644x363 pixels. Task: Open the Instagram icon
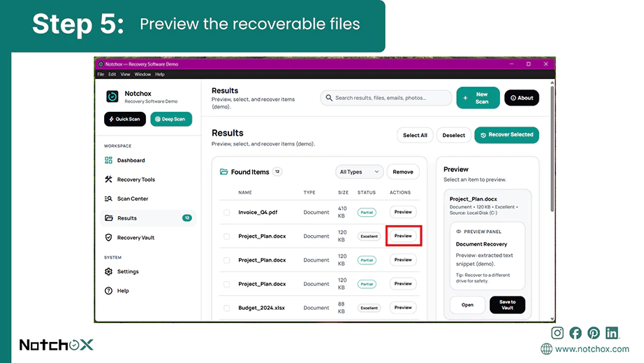click(557, 333)
